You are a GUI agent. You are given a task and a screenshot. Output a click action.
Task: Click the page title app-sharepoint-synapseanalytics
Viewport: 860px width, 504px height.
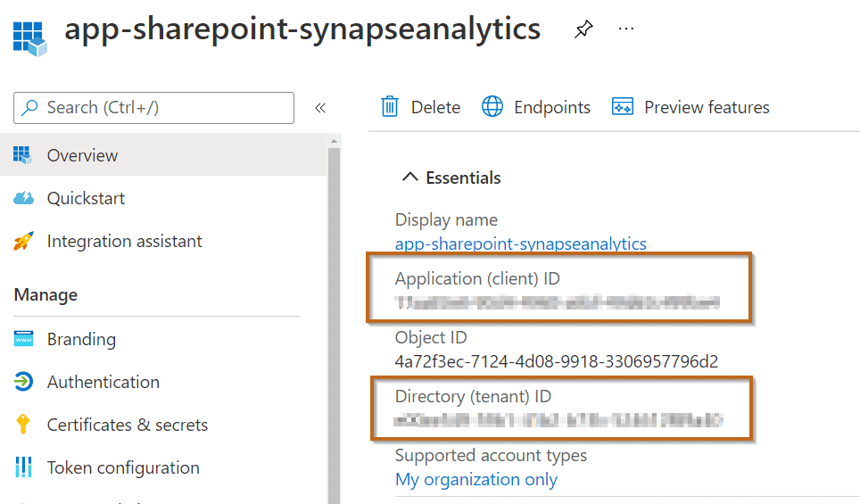302,29
